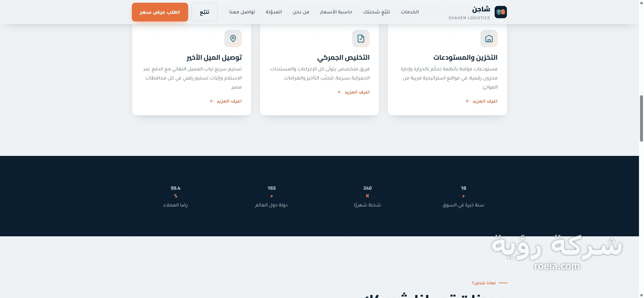Screen dimensions: 644x298
Task: Open المدوّنة from the navigation bar
Action: pos(274,12)
